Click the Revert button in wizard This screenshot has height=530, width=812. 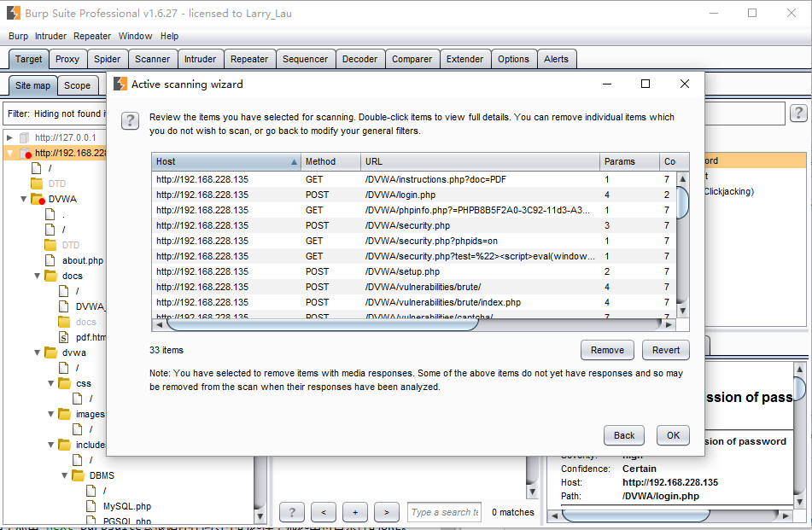665,350
